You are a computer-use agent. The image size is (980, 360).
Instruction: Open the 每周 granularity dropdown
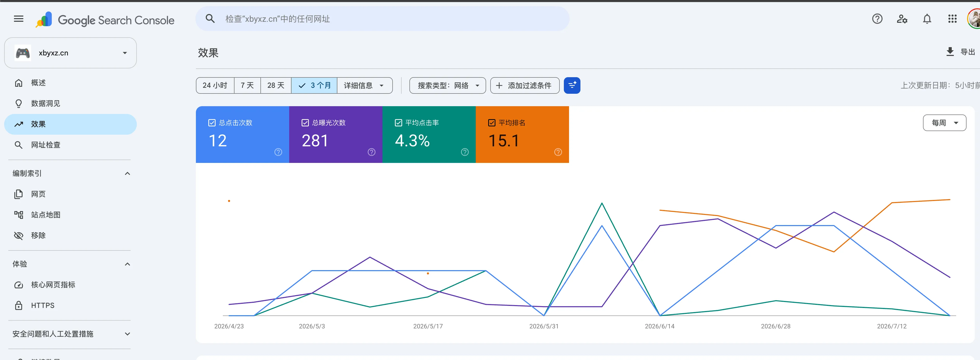coord(944,123)
